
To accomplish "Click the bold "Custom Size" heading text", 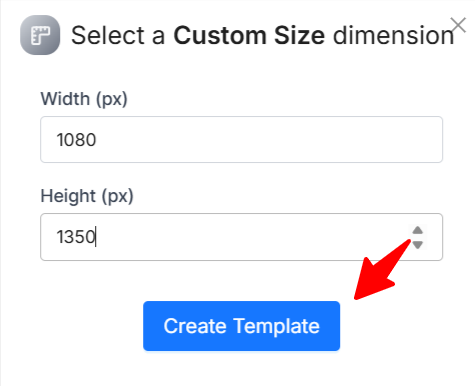I will pyautogui.click(x=249, y=35).
